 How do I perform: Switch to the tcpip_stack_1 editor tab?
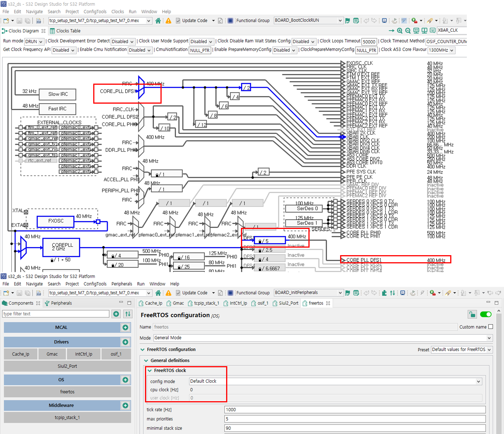pyautogui.click(x=204, y=303)
